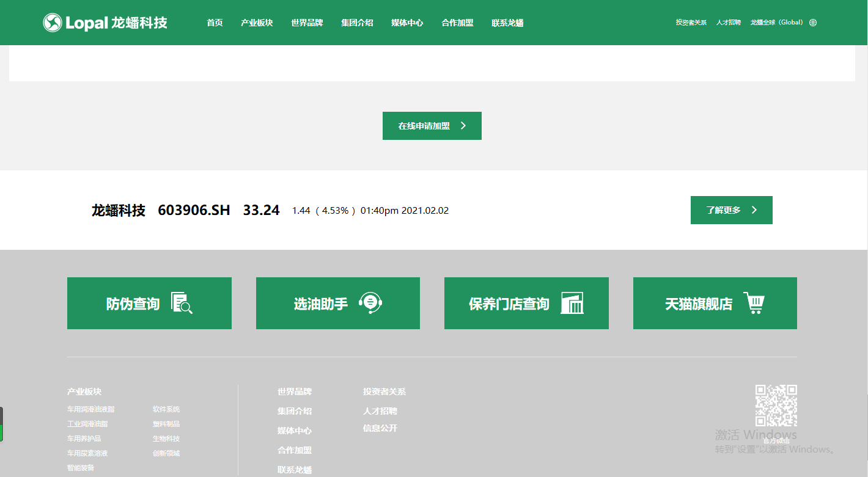Open the 防伪查询 tile
The width and height of the screenshot is (868, 477).
(149, 303)
